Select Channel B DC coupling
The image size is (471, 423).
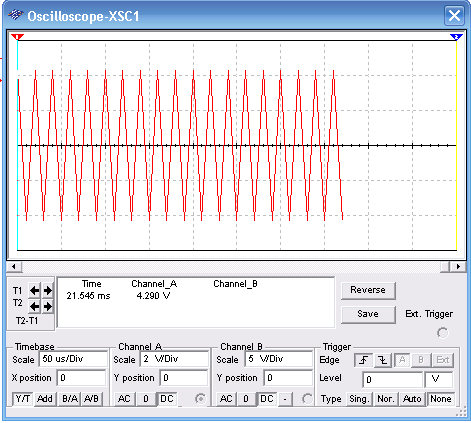[x=267, y=399]
